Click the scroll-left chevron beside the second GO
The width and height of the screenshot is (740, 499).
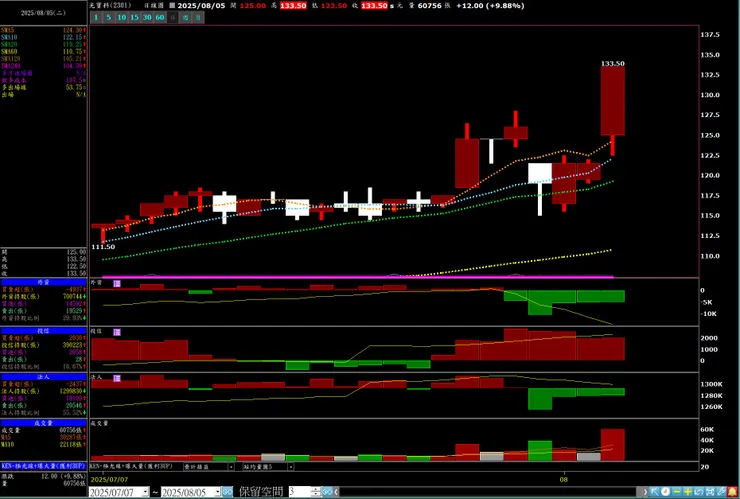(336, 492)
